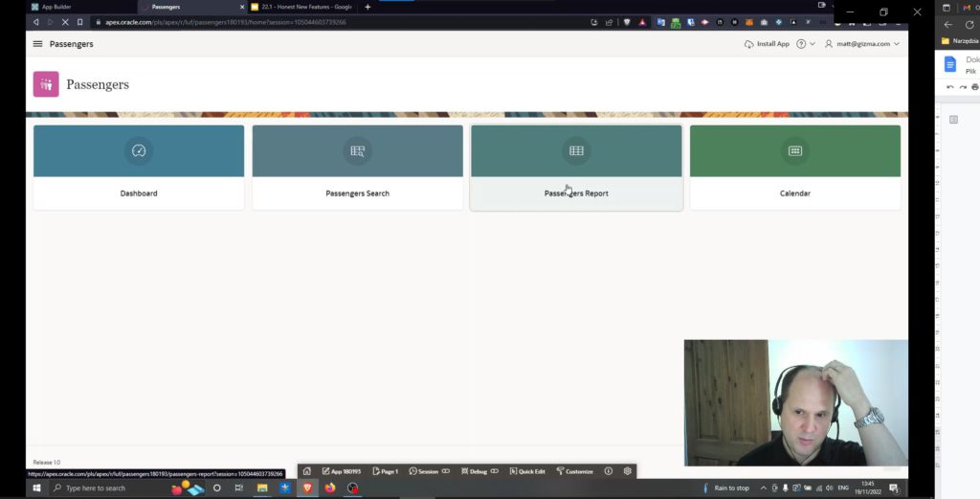Open Customize in developer toolbar
This screenshot has height=499, width=980.
(x=574, y=471)
